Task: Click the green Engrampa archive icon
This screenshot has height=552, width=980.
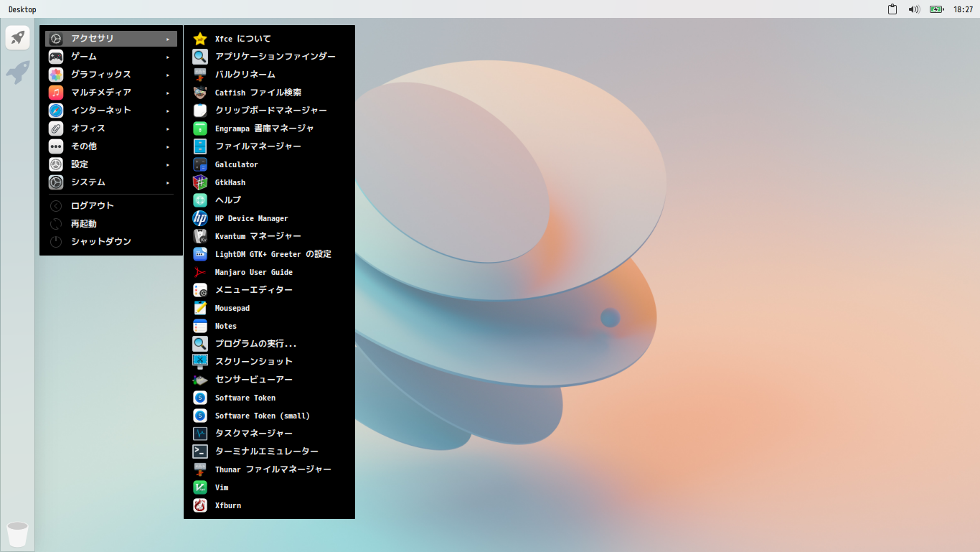Action: click(x=200, y=128)
